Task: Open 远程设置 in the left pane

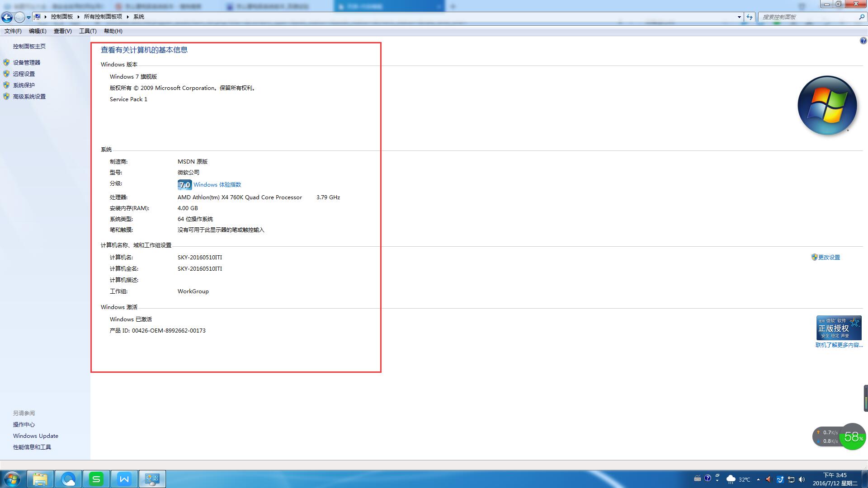Action: [24, 74]
